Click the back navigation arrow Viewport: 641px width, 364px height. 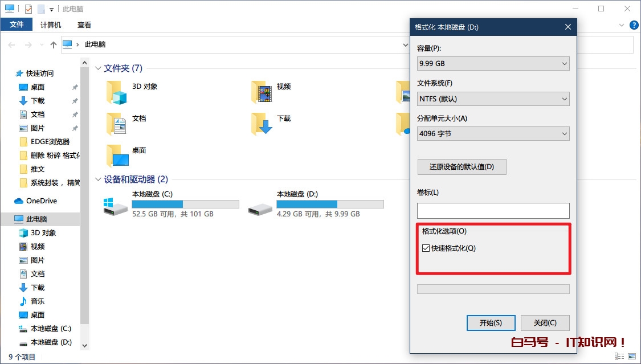click(x=11, y=45)
